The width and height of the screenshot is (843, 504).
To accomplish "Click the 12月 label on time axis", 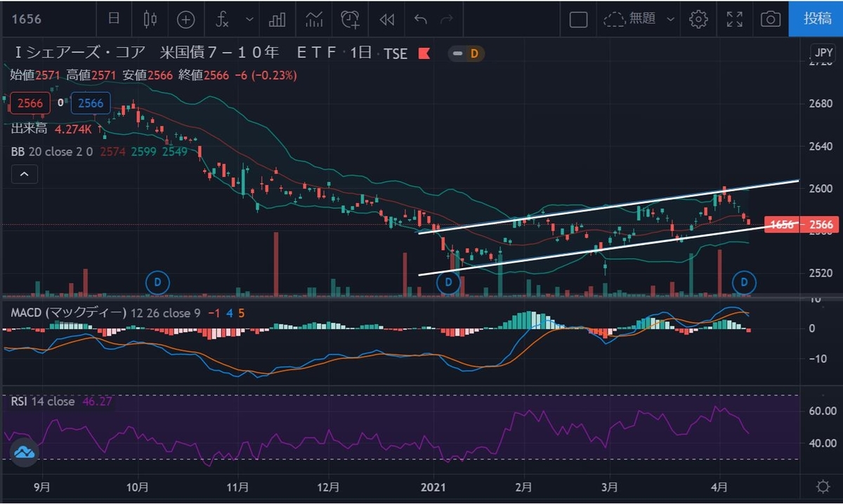I will pyautogui.click(x=329, y=486).
